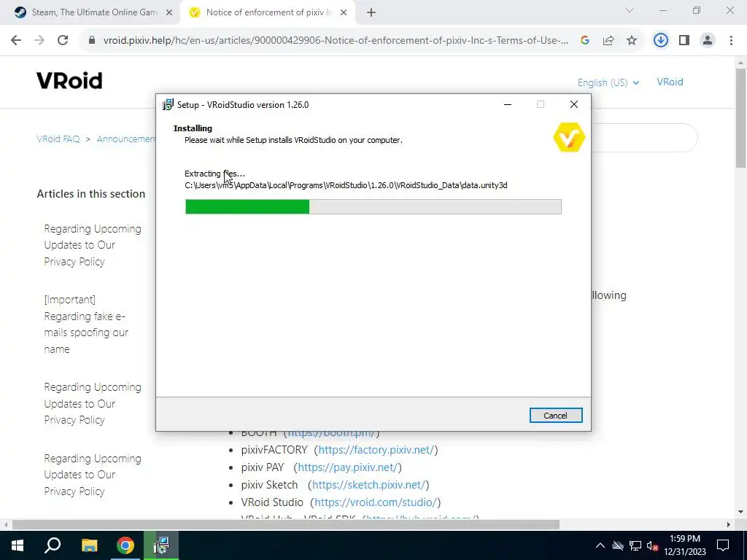Open VRoid FAQ breadcrumb link
Screen dimensions: 747x560
click(x=58, y=139)
